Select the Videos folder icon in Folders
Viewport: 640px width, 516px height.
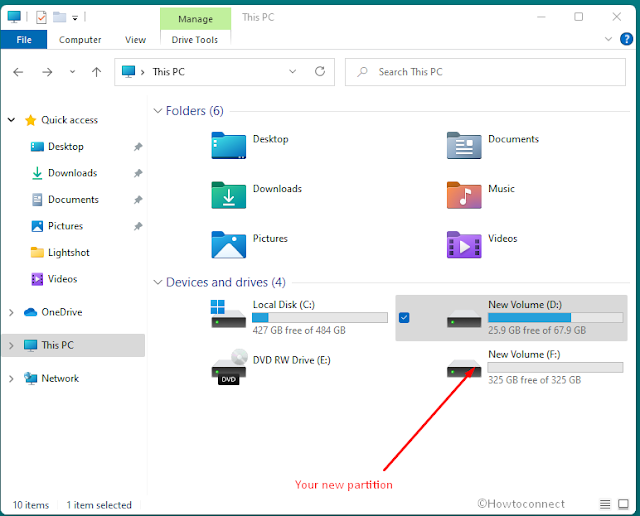[x=464, y=245]
